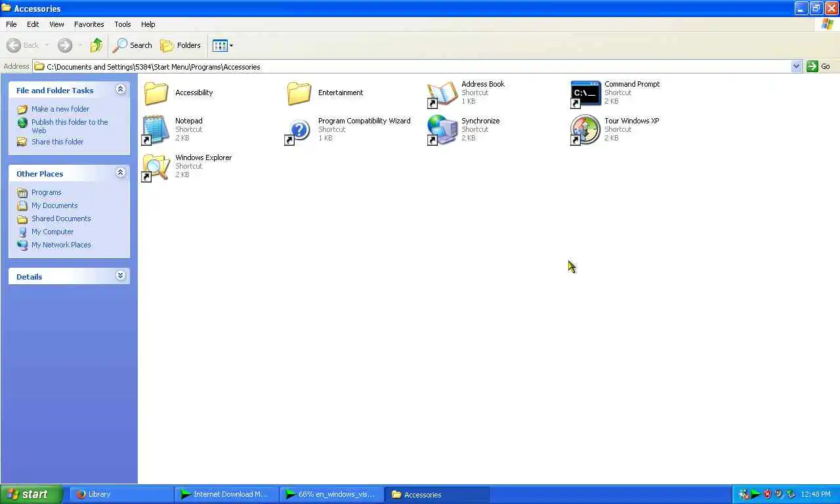This screenshot has width=840, height=504.
Task: Click Publish this folder to the Web
Action: [x=70, y=126]
